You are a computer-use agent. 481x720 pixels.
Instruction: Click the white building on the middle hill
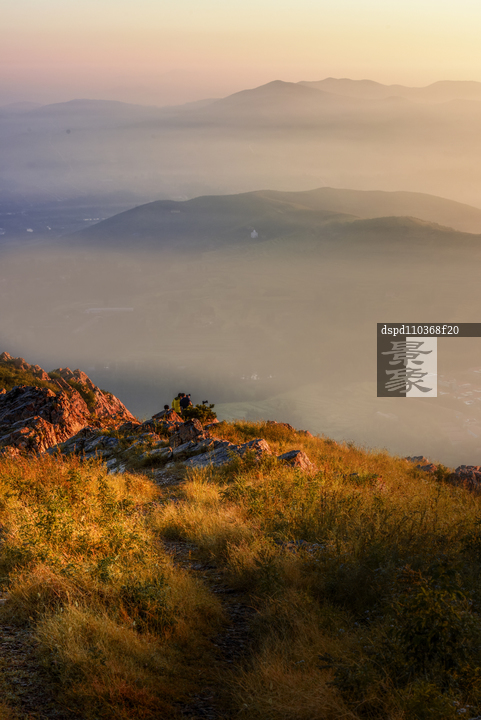(254, 234)
